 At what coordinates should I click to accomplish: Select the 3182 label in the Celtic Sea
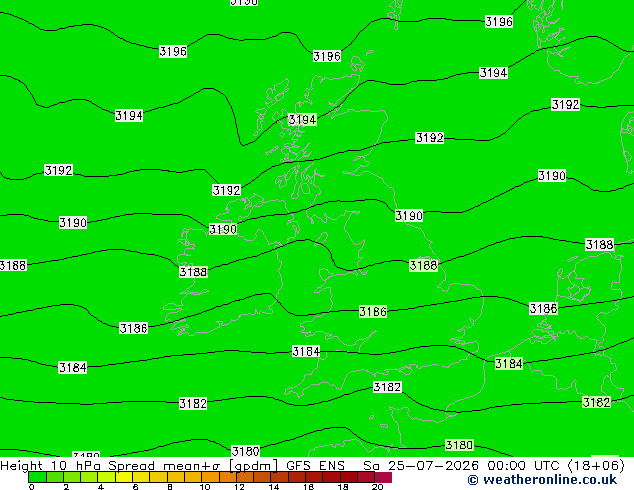click(193, 403)
